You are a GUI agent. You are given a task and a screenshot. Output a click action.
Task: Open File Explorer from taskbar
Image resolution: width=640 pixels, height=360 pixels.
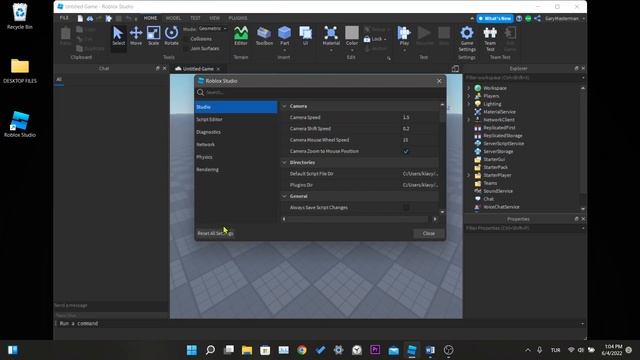point(247,350)
